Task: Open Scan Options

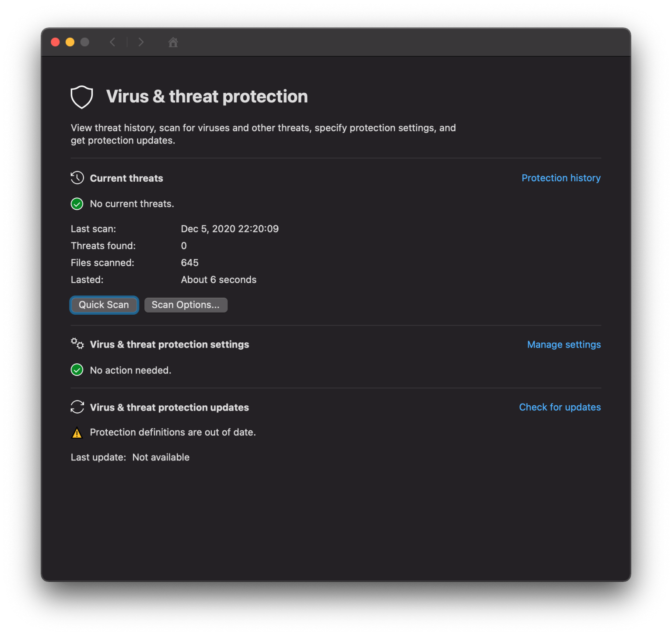Action: click(185, 305)
